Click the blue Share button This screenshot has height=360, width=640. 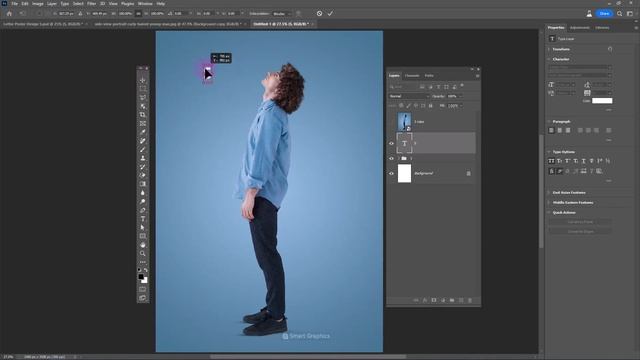click(x=604, y=13)
